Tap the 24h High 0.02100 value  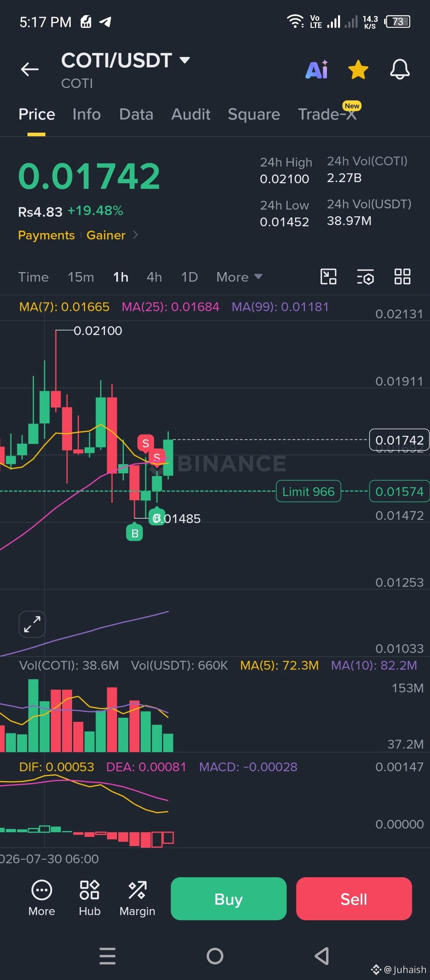284,179
